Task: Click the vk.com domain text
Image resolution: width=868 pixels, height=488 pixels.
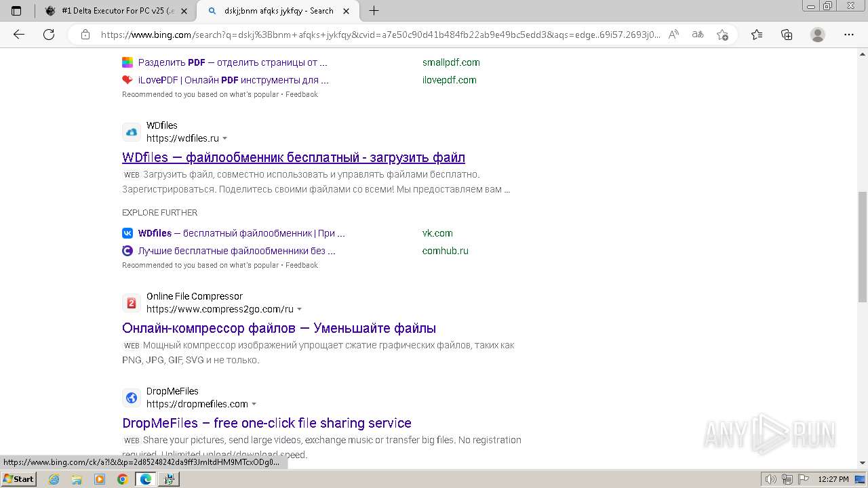Action: tap(437, 233)
